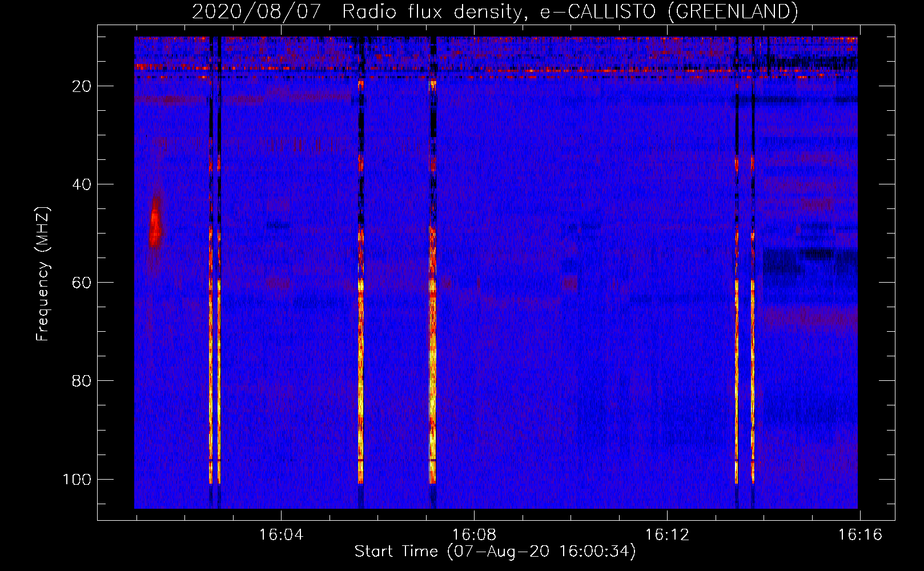Click the y-axis label 'Frequency (MHZ)'
The width and height of the screenshot is (924, 571).
point(43,274)
